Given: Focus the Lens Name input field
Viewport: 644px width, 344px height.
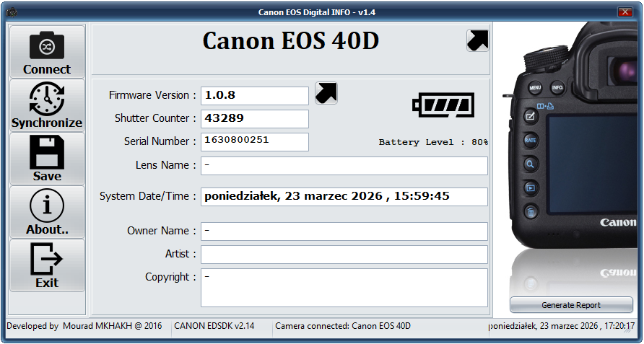Looking at the screenshot, I should (x=344, y=166).
